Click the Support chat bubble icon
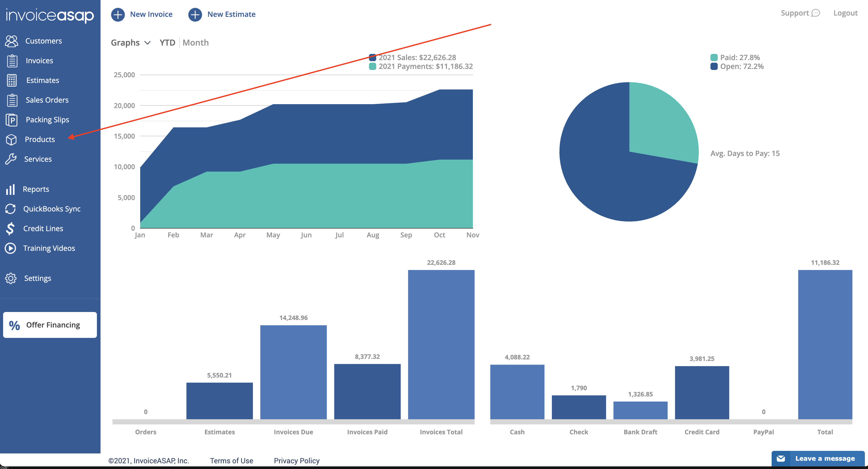868x469 pixels. [x=815, y=13]
